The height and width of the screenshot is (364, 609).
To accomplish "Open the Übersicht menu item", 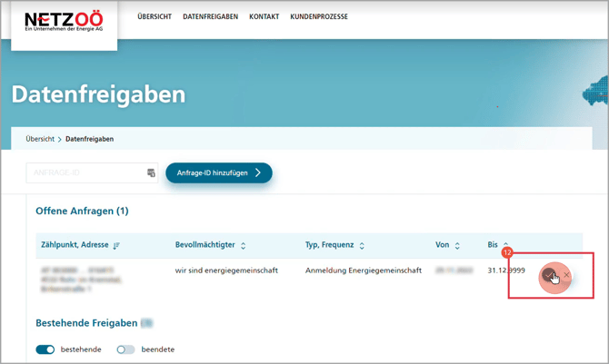I will pos(155,17).
